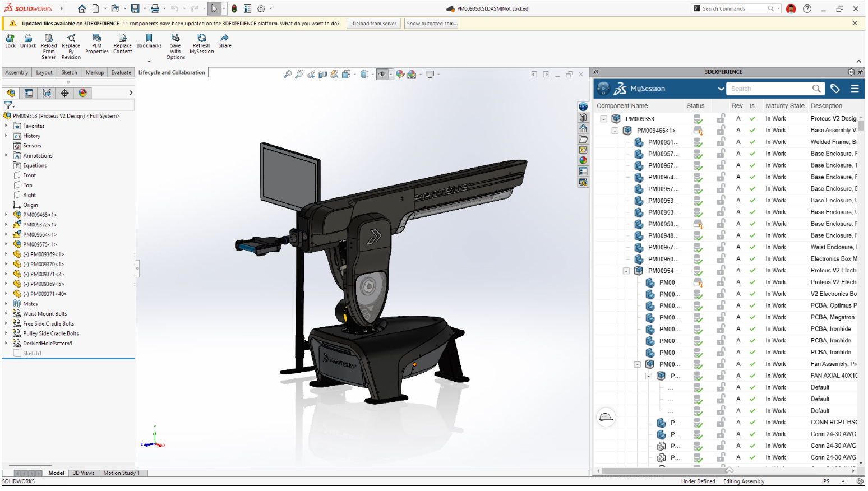868x491 pixels.
Task: Open Bookmarks in the ribbon
Action: tap(149, 38)
